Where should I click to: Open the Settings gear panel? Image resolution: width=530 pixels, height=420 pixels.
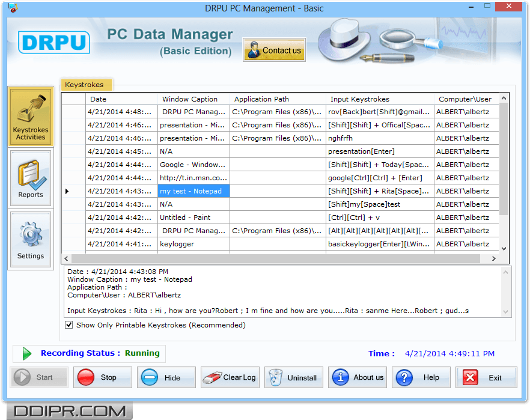click(31, 240)
